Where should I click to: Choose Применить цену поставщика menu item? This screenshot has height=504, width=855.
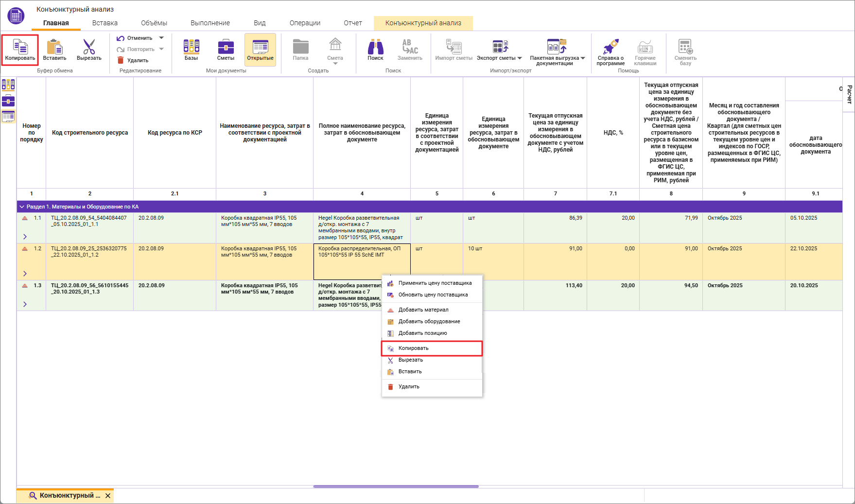tap(435, 283)
